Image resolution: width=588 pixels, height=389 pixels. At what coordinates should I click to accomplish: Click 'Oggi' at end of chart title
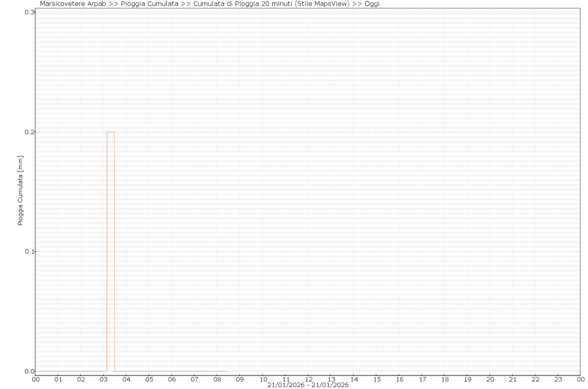372,4
